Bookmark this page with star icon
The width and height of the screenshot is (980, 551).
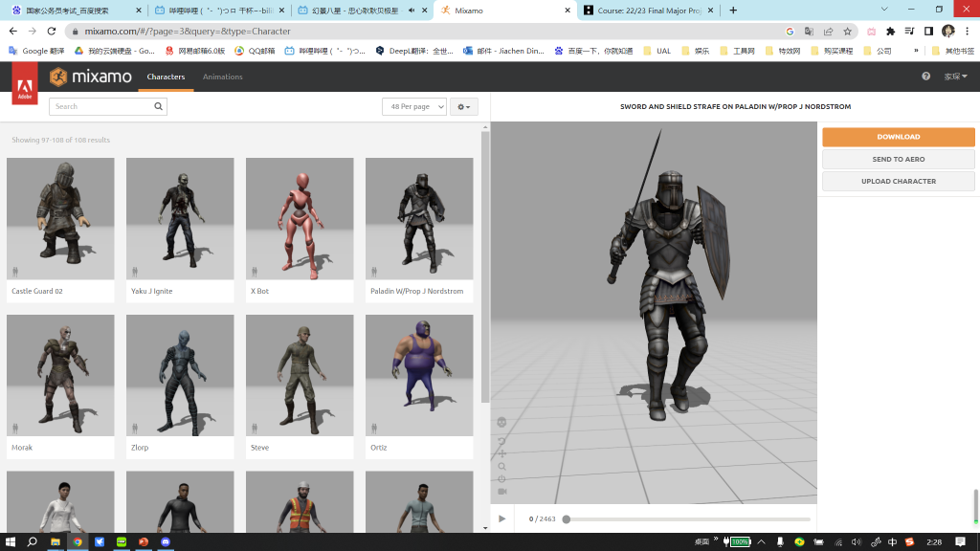[848, 32]
